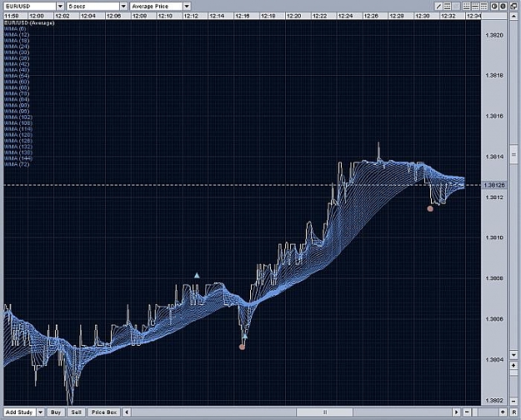521x420 pixels.
Task: Click the 1.3802 price axis label
Action: 494,400
